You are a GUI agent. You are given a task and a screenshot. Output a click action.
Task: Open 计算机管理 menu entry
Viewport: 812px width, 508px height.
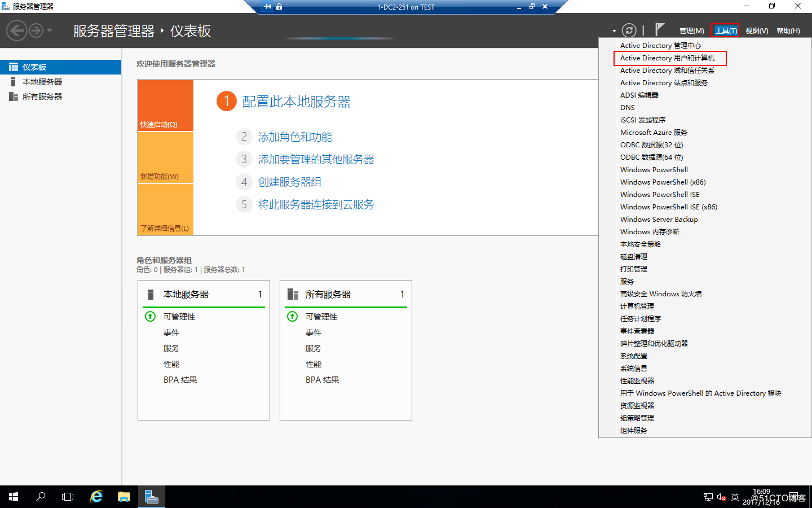(x=705, y=306)
